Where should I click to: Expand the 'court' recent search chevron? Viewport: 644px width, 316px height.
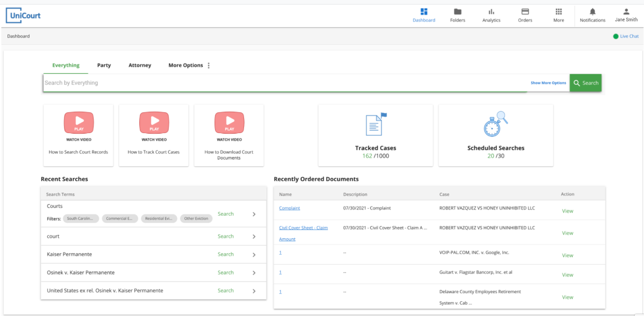point(254,237)
